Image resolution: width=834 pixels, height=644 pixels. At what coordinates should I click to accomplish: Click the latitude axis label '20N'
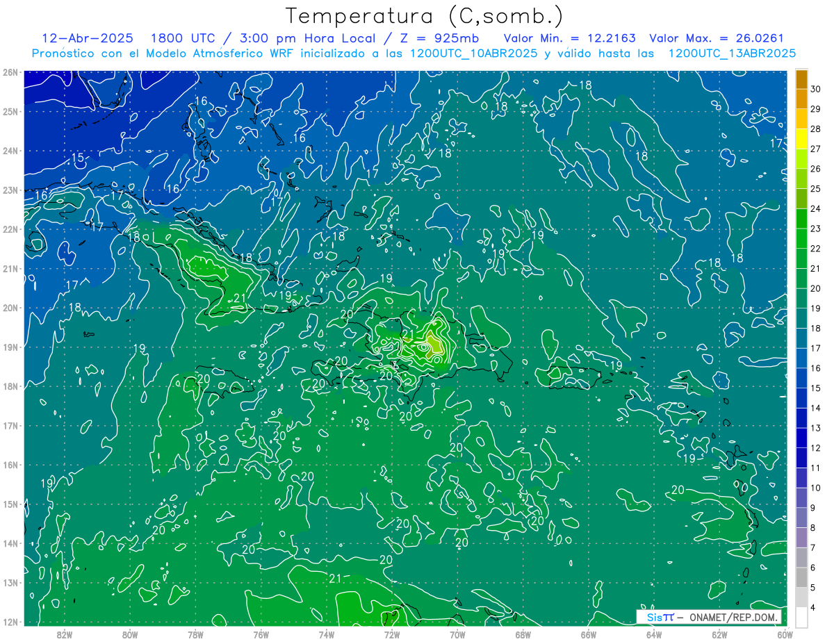[x=10, y=307]
